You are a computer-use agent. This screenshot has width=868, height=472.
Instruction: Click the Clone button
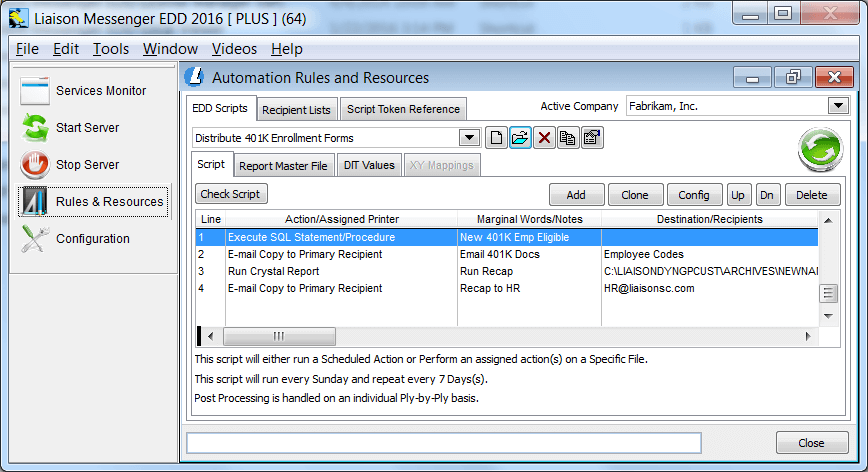(635, 195)
